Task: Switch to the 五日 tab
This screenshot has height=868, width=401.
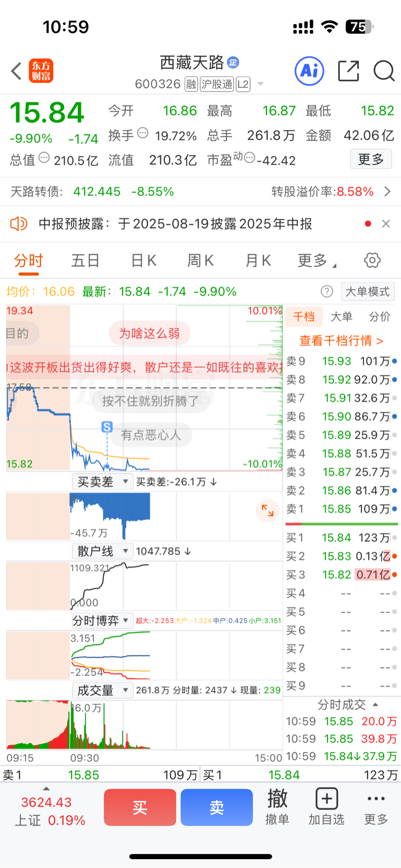Action: (86, 260)
